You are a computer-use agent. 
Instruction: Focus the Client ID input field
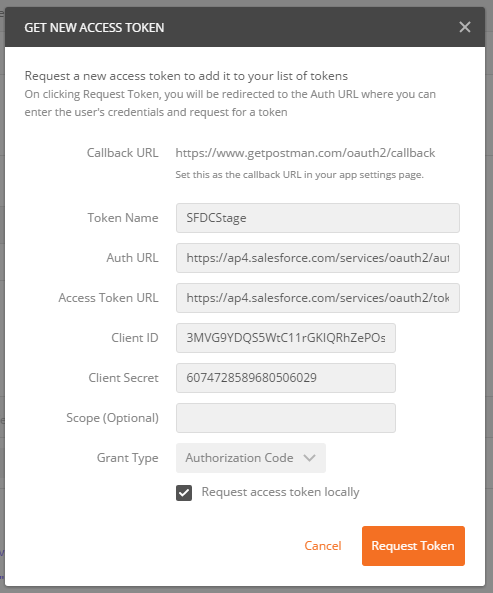click(286, 338)
